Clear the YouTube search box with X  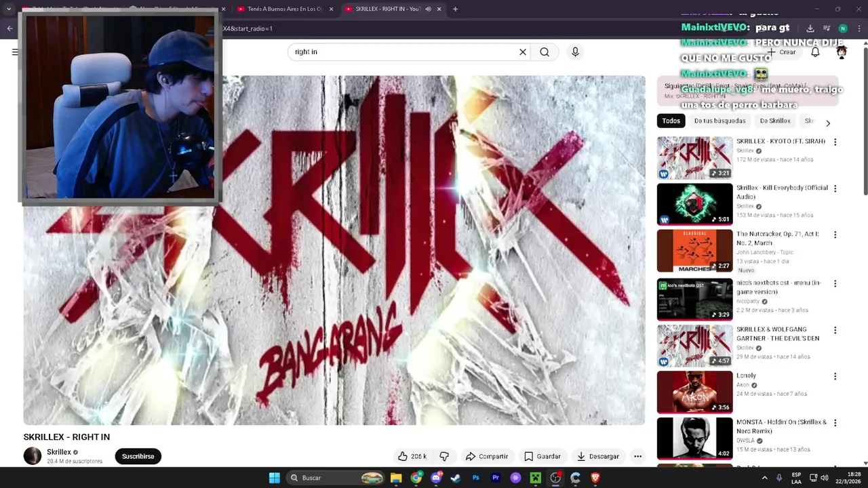click(x=523, y=52)
